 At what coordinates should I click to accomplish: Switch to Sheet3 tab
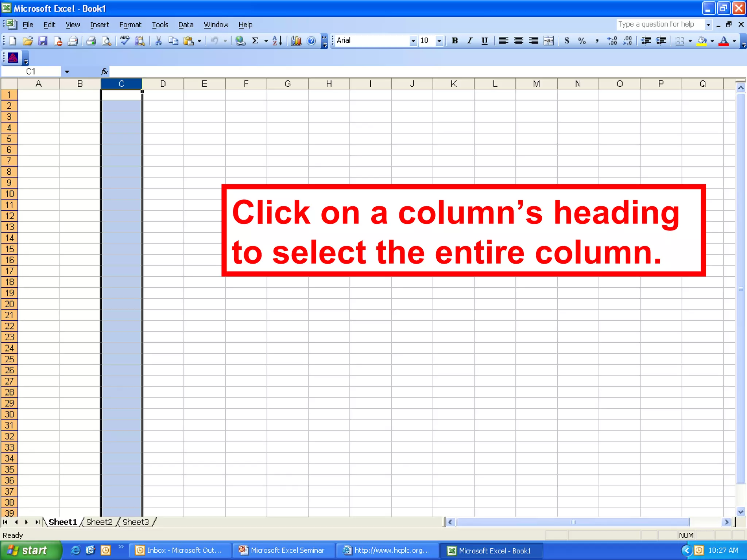[x=136, y=522]
